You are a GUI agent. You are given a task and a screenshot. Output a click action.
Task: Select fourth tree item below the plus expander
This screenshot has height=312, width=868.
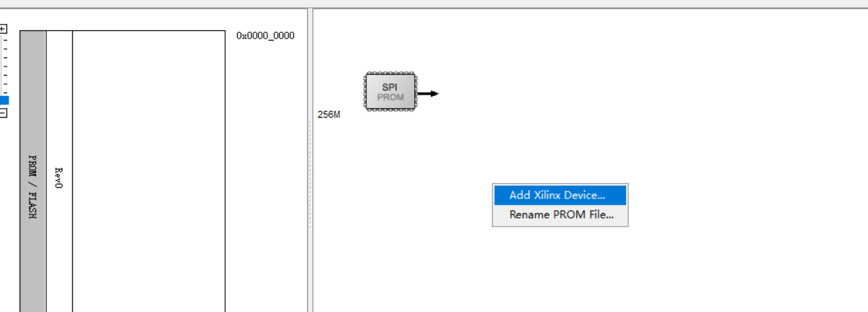(x=5, y=66)
